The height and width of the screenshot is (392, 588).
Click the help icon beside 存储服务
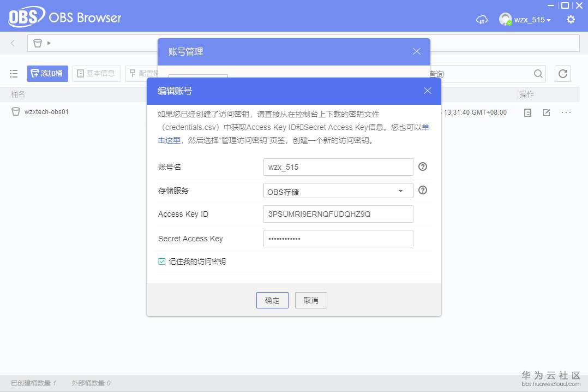point(423,190)
